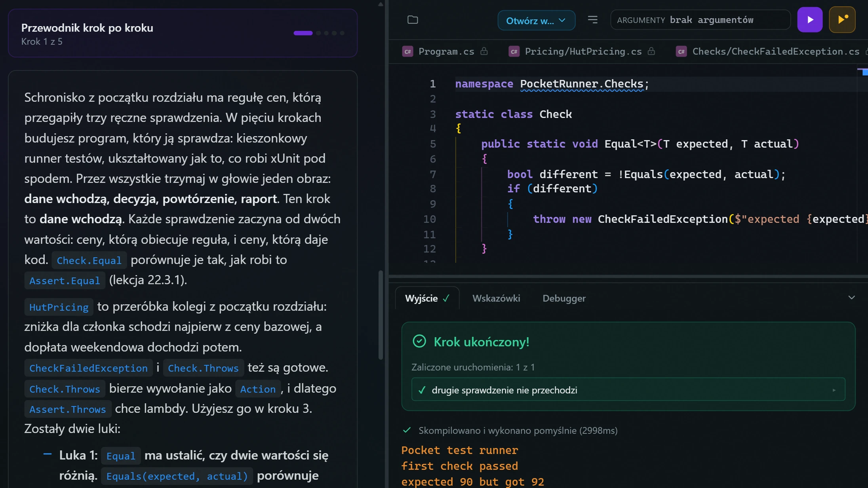868x488 pixels.
Task: Click the Assert.Throws code chip
Action: click(68, 409)
